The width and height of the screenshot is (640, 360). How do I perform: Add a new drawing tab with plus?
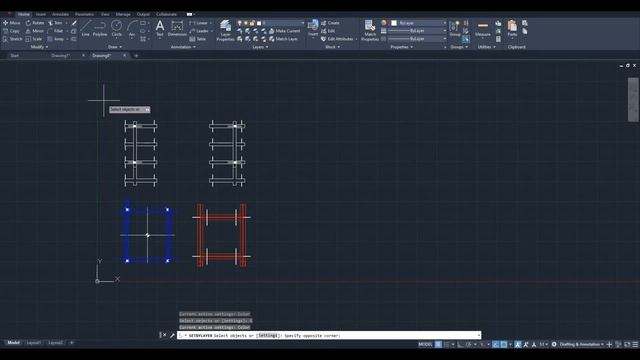coord(136,56)
